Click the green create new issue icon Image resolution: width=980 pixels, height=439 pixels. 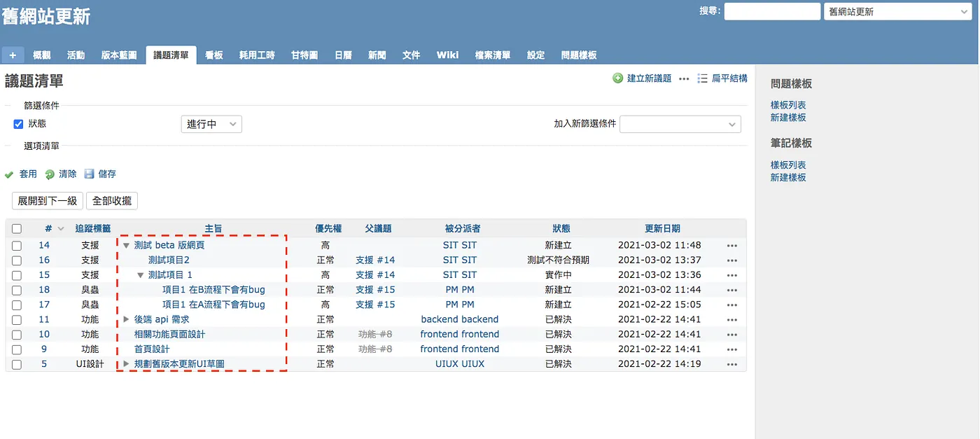point(618,78)
